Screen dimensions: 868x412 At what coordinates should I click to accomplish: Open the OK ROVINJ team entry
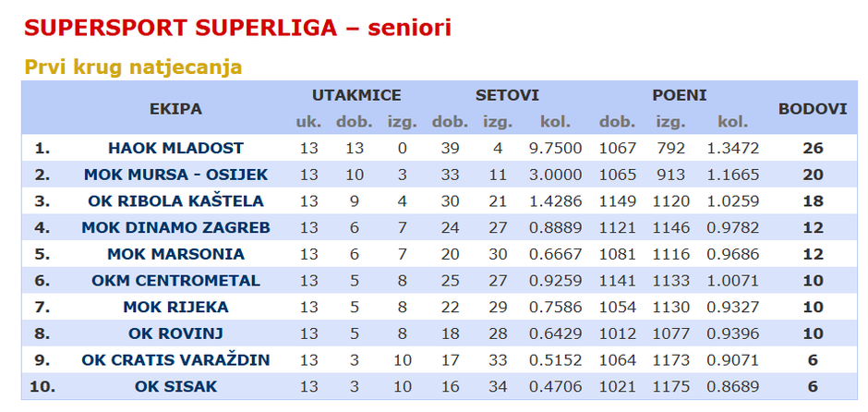(175, 333)
